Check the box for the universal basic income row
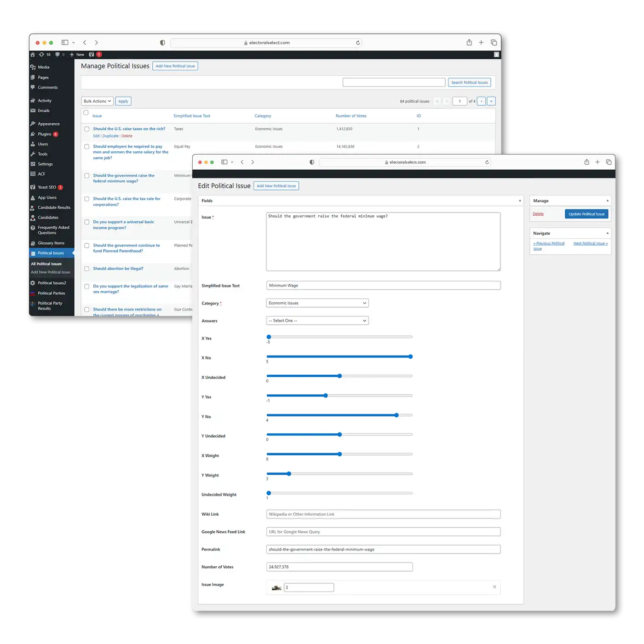 click(86, 222)
